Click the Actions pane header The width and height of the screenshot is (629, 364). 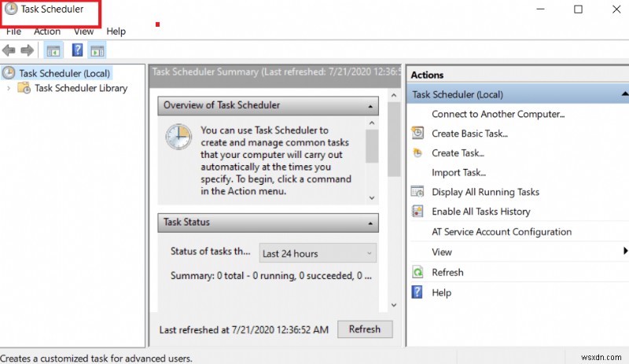click(x=517, y=75)
